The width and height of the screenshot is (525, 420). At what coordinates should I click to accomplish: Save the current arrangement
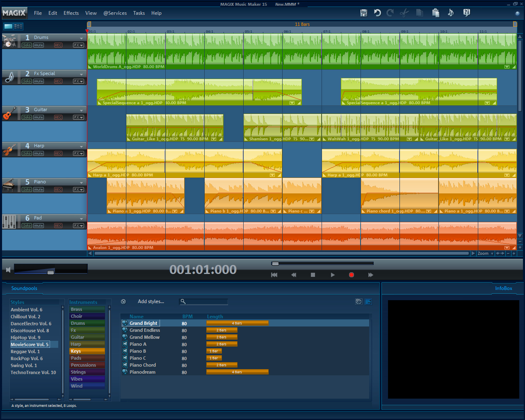[363, 13]
